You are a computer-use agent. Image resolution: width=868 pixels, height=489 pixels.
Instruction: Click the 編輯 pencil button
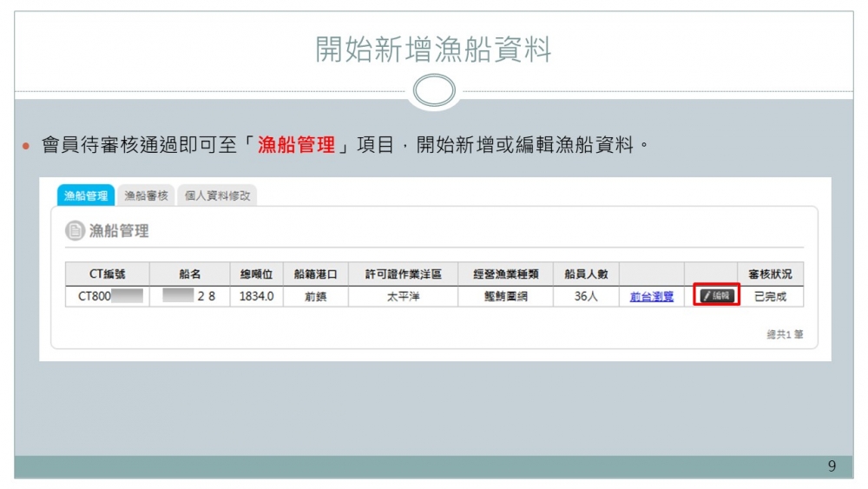click(x=716, y=296)
